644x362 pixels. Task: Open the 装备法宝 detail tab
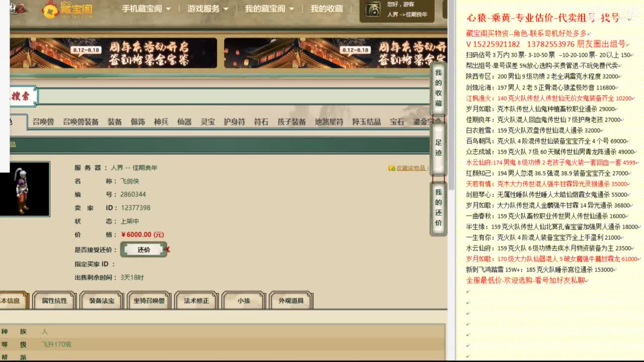tap(102, 301)
